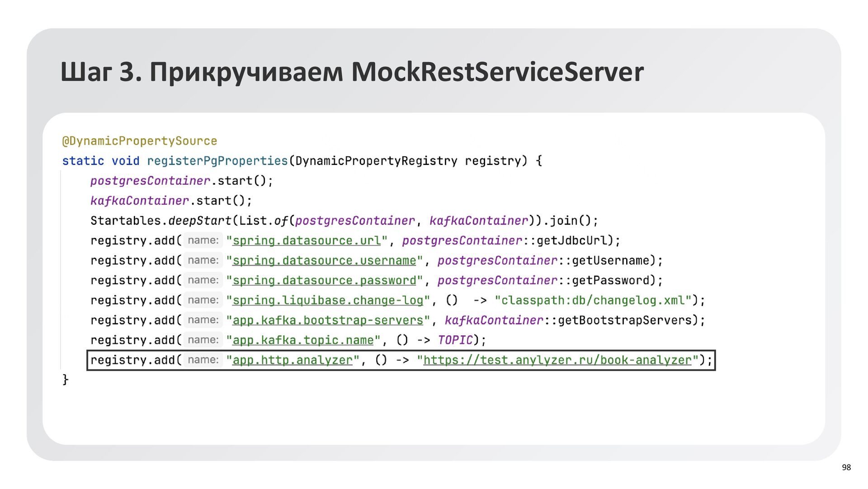The width and height of the screenshot is (868, 489).
Task: Click the name: hint on spring.datasource.url line
Action: click(203, 240)
